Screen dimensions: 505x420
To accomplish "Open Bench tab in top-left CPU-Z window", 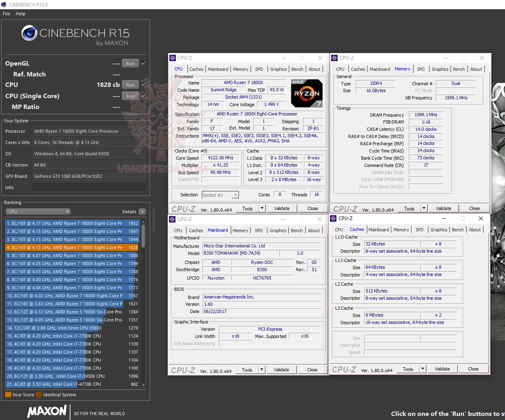I will pyautogui.click(x=297, y=69).
